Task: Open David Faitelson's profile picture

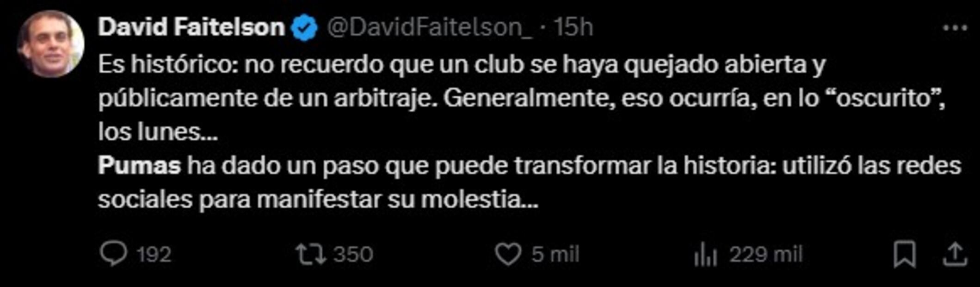Action: [50, 44]
